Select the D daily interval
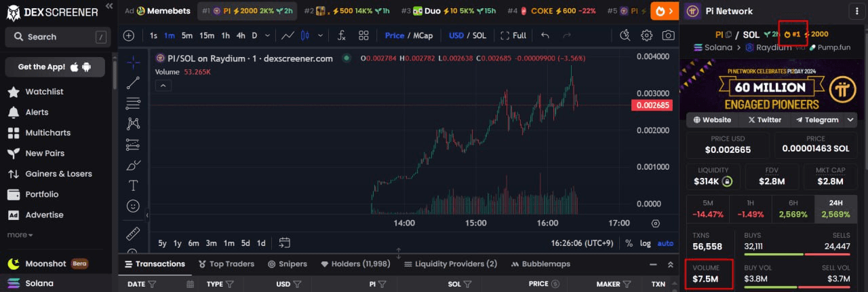The height and width of the screenshot is (292, 868). click(x=254, y=35)
